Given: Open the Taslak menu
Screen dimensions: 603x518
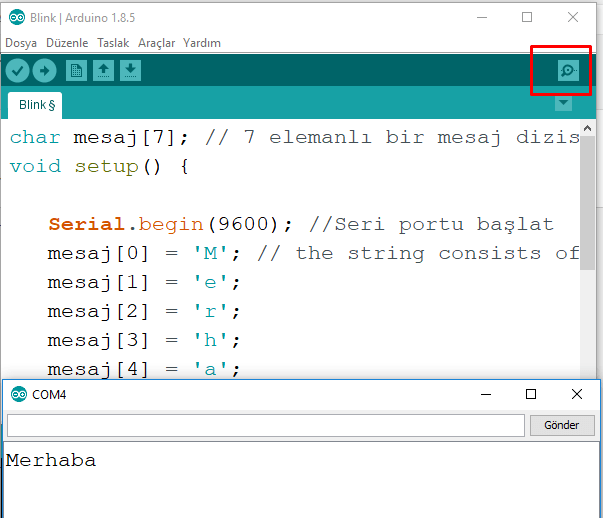Looking at the screenshot, I should click(113, 43).
